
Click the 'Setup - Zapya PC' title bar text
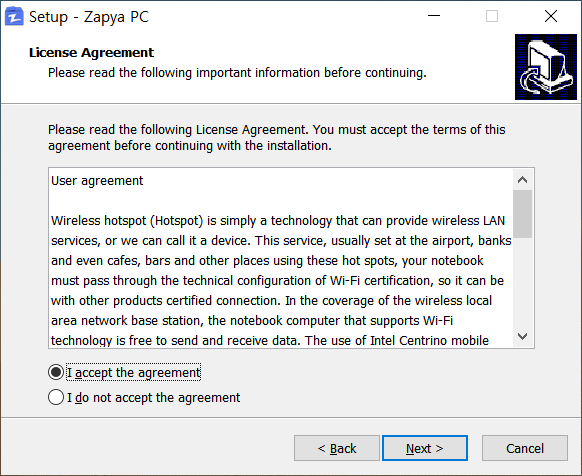click(89, 17)
